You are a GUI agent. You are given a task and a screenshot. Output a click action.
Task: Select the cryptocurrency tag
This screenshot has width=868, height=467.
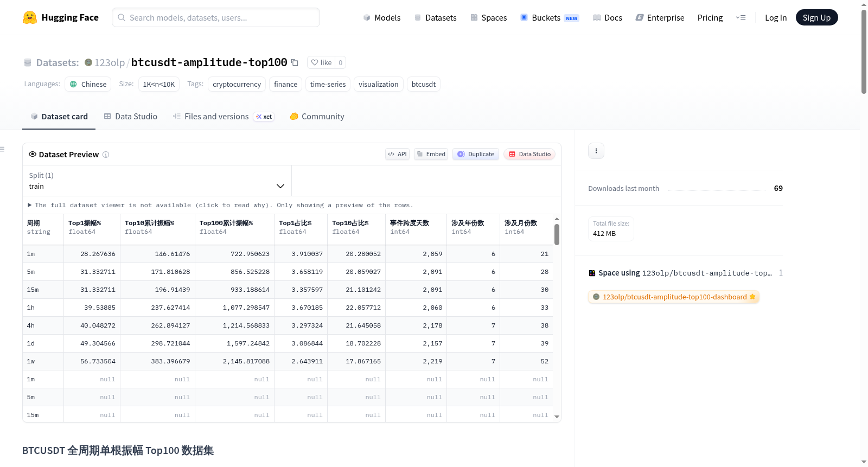coord(237,84)
